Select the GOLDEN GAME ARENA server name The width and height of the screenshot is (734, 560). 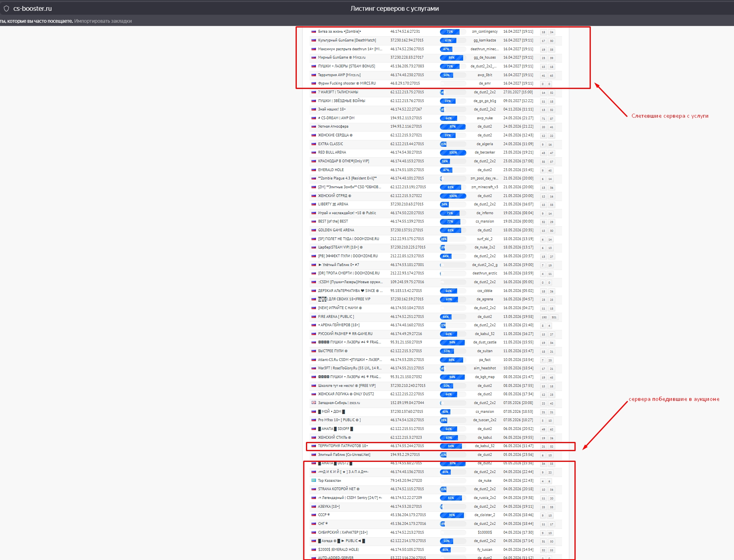pyautogui.click(x=336, y=230)
